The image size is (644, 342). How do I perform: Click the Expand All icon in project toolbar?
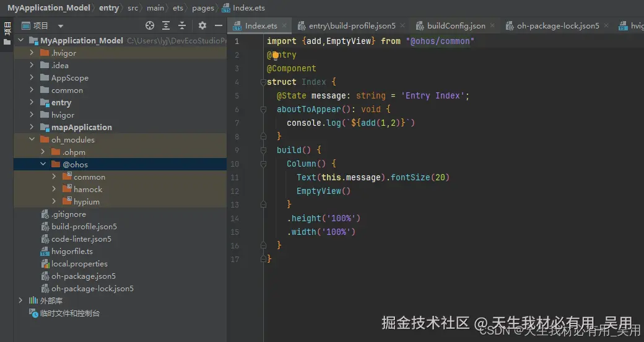tap(166, 25)
